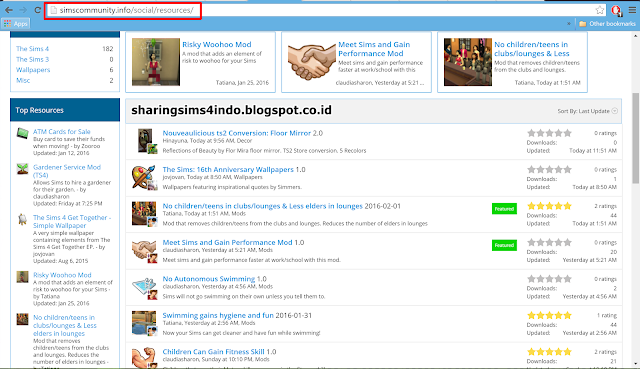This screenshot has height=369, width=640.
Task: Click the muscle arm icon for Fitness Skill
Action: (144, 358)
